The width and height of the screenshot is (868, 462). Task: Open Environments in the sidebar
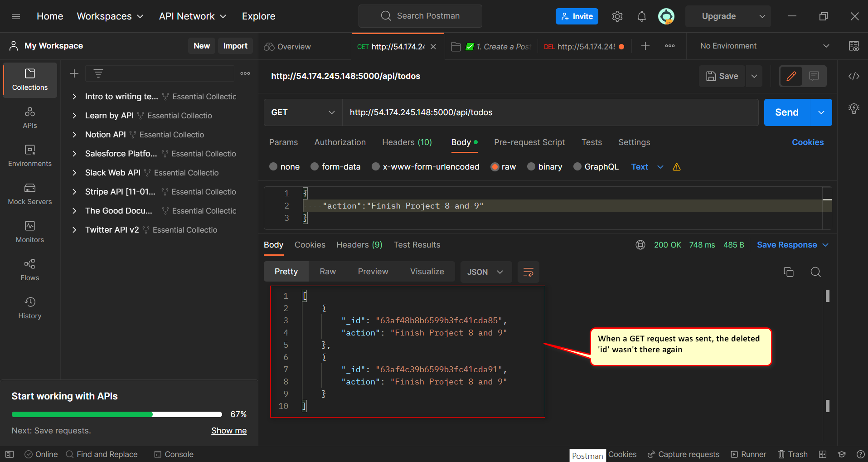[x=30, y=156]
